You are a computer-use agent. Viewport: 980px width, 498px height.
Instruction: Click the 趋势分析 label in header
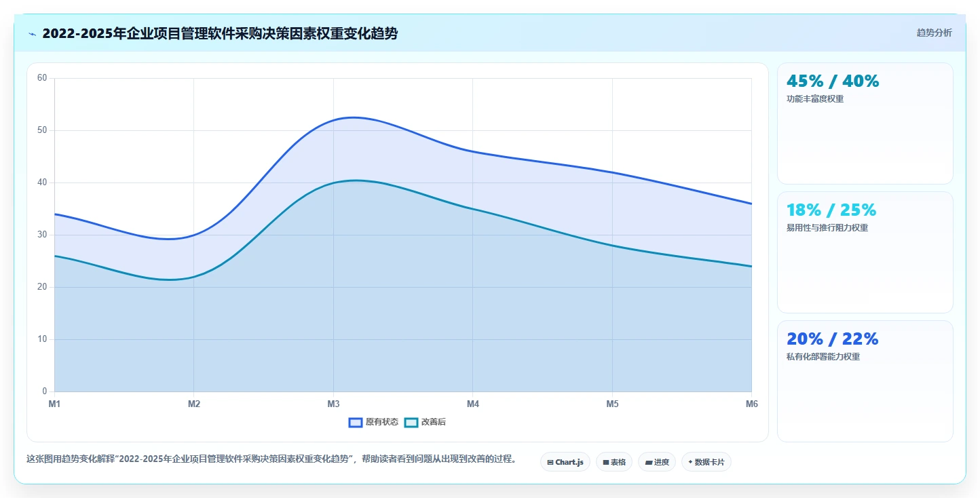[934, 33]
